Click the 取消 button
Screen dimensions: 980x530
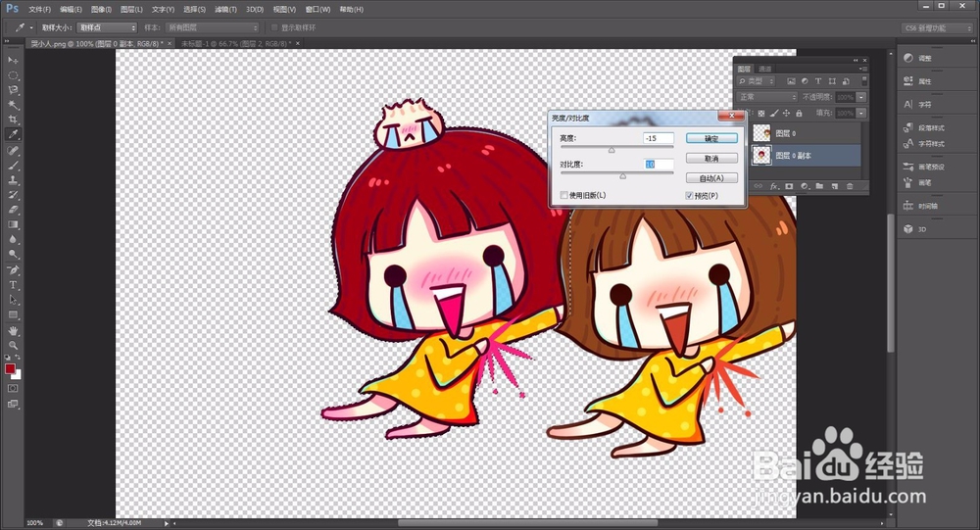point(711,158)
